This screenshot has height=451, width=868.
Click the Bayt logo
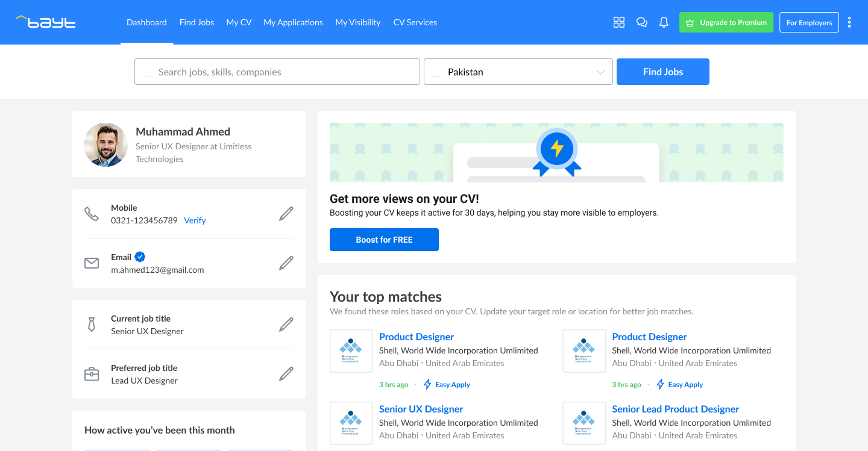click(45, 22)
